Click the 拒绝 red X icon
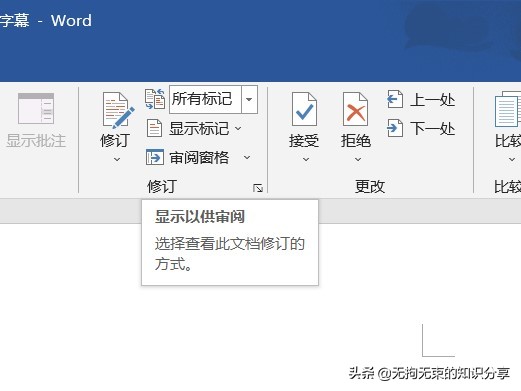 pos(355,109)
